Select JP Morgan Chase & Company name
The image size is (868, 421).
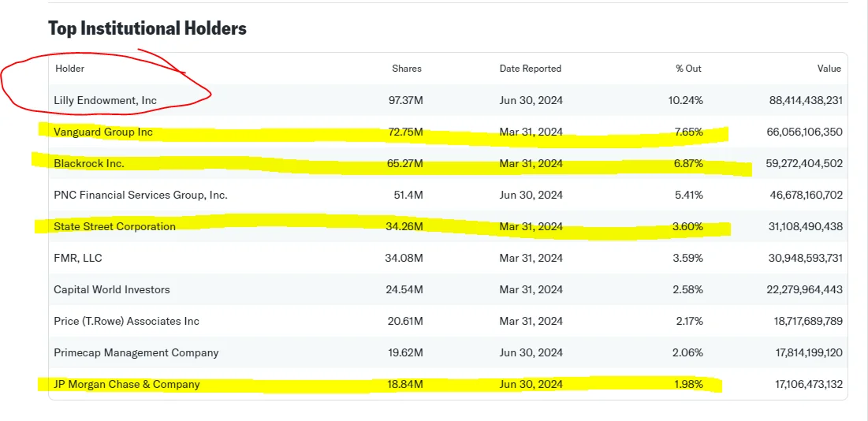127,385
